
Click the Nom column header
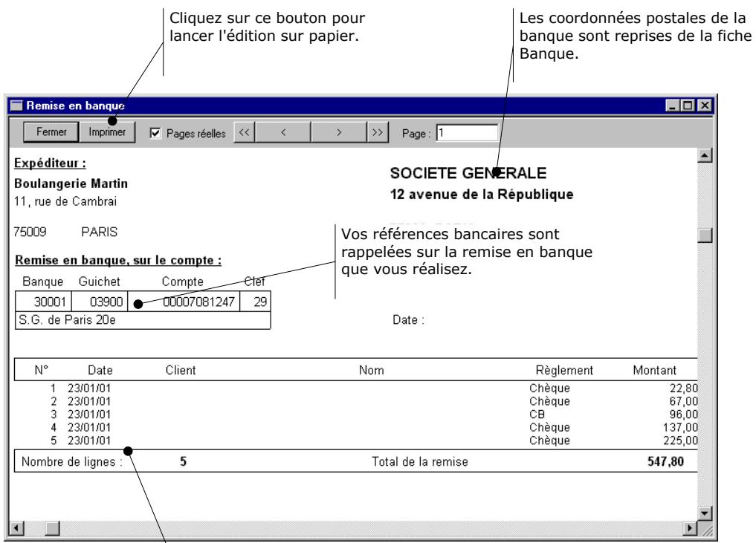[x=371, y=370]
